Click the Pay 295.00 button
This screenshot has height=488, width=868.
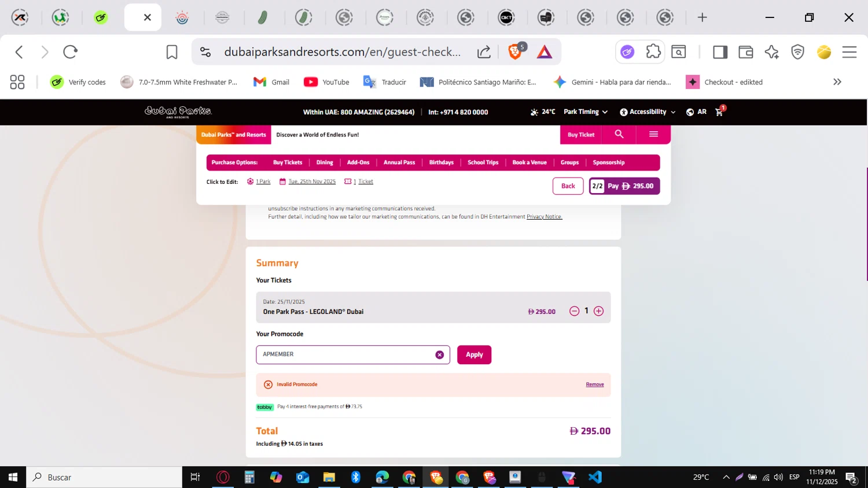pyautogui.click(x=624, y=186)
